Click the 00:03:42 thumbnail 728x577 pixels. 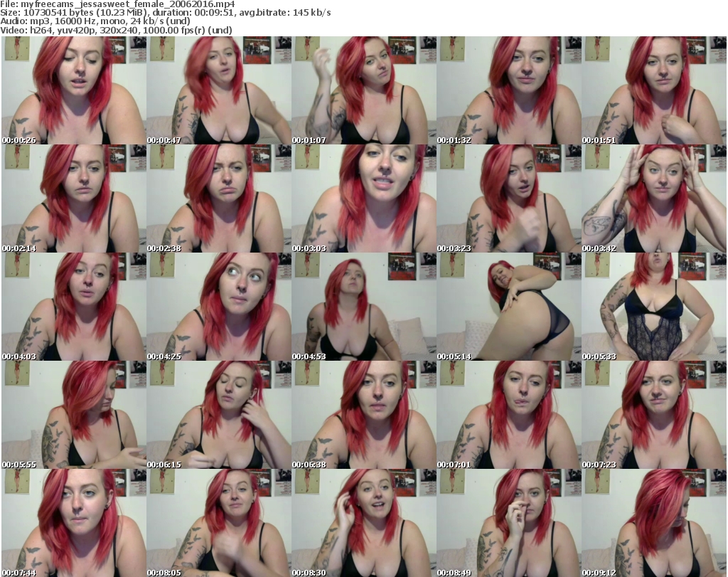coord(654,198)
